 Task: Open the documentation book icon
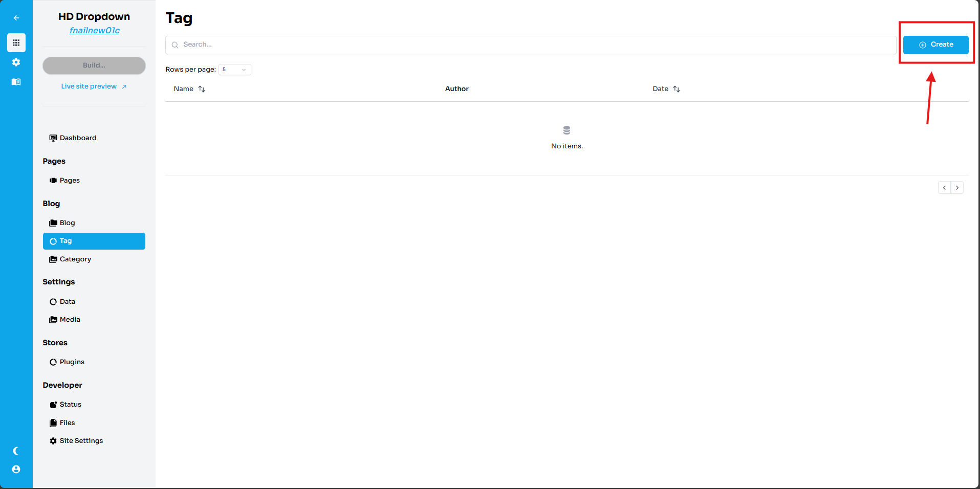[x=16, y=82]
